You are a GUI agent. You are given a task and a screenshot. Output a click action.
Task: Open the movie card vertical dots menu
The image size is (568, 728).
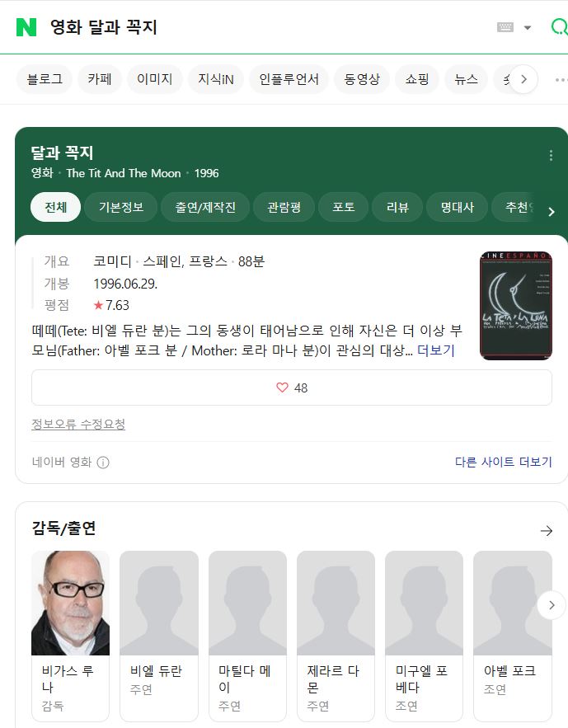(x=551, y=156)
